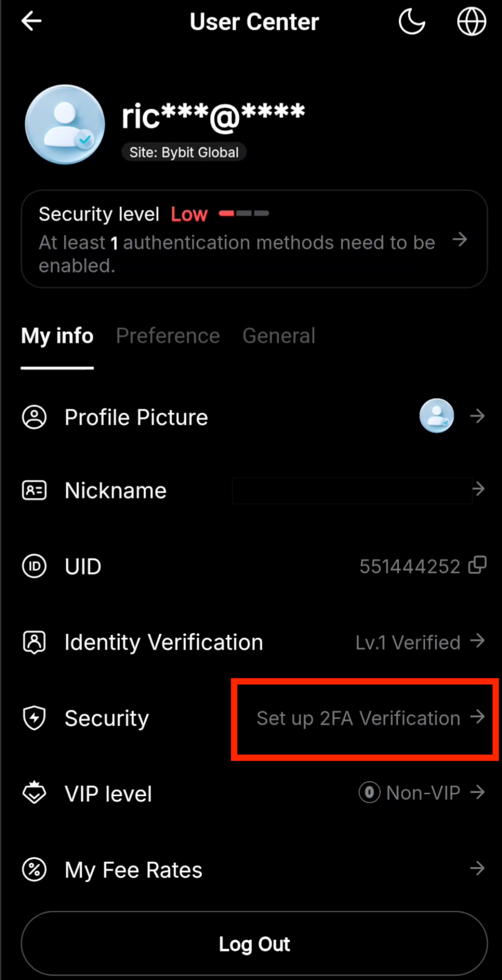Toggle dark mode with the moon icon
This screenshot has width=502, height=980.
tap(412, 20)
